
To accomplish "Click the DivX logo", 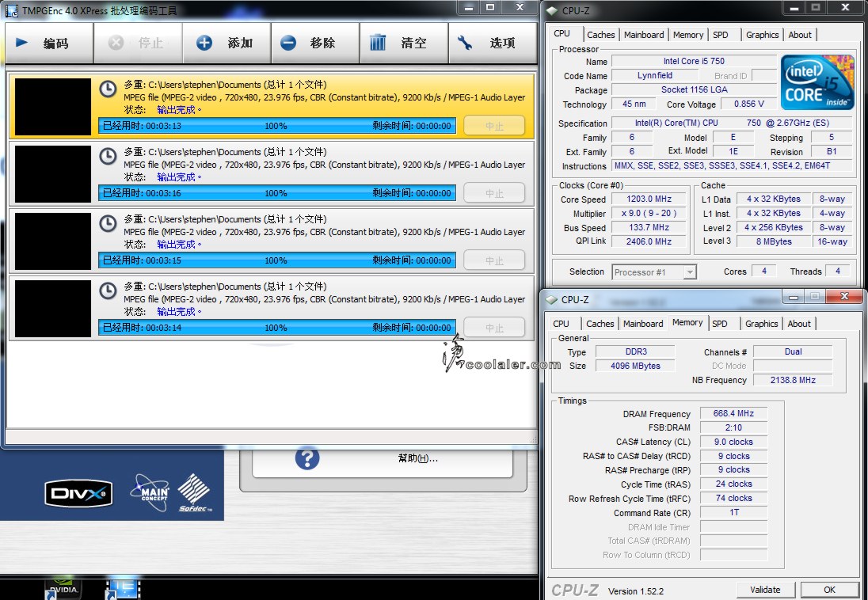I will coord(78,493).
